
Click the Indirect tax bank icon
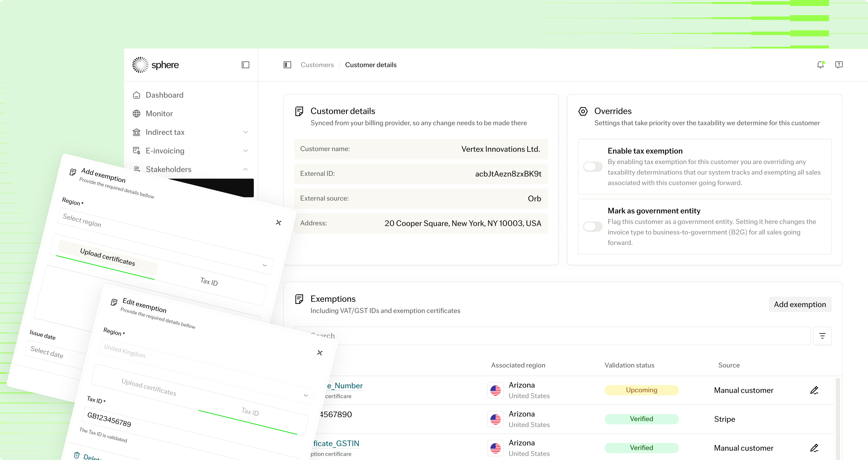pos(137,132)
